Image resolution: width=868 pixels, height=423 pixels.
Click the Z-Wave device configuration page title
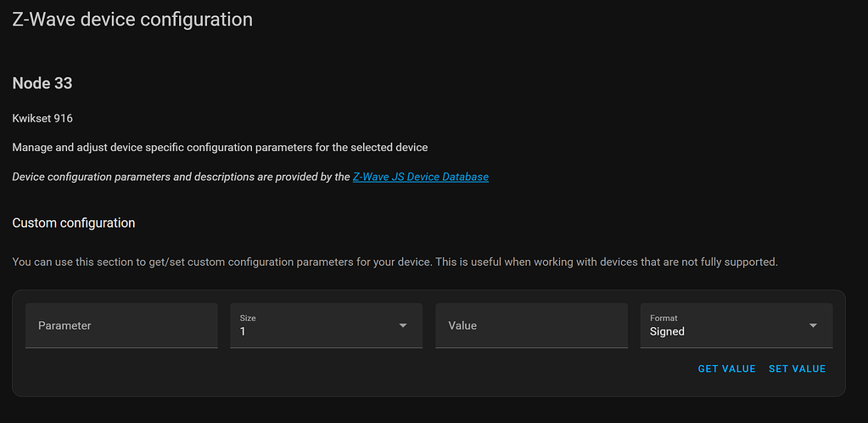pyautogui.click(x=132, y=19)
